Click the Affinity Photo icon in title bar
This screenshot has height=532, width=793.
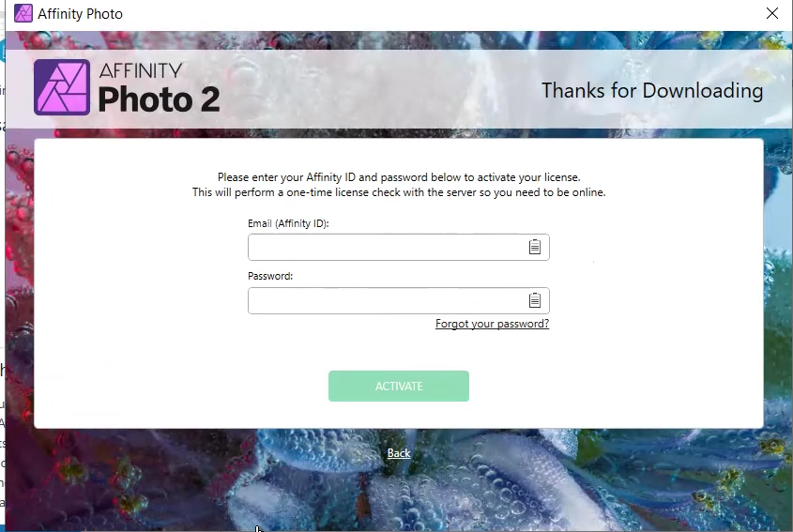(x=23, y=14)
